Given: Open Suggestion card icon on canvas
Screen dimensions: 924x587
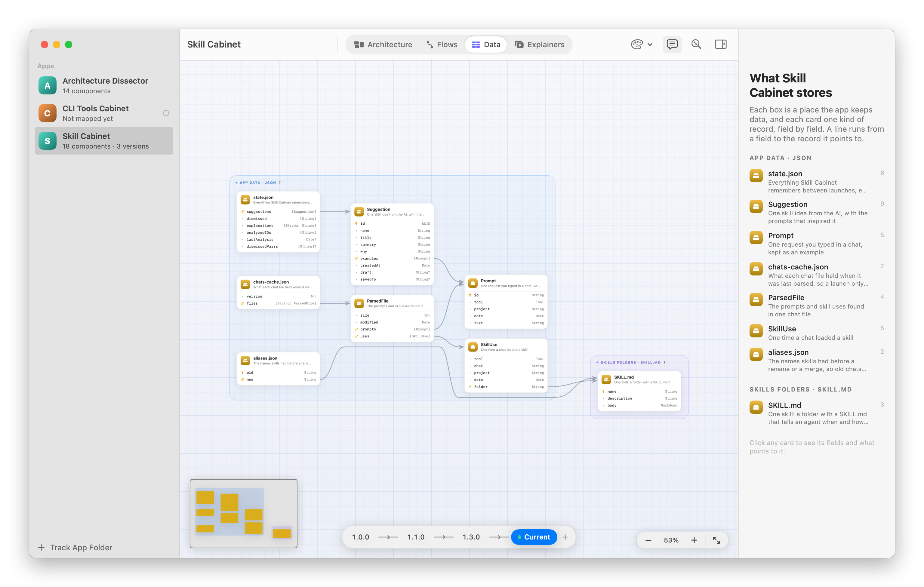Looking at the screenshot, I should point(359,211).
